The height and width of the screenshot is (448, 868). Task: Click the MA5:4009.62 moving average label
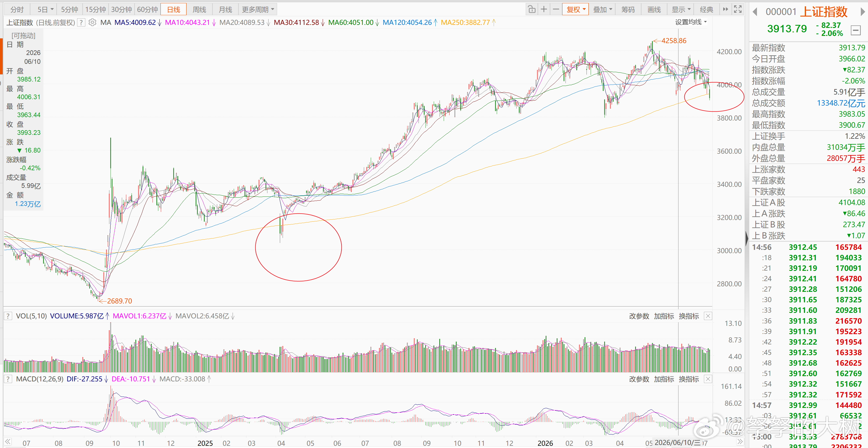pyautogui.click(x=135, y=23)
